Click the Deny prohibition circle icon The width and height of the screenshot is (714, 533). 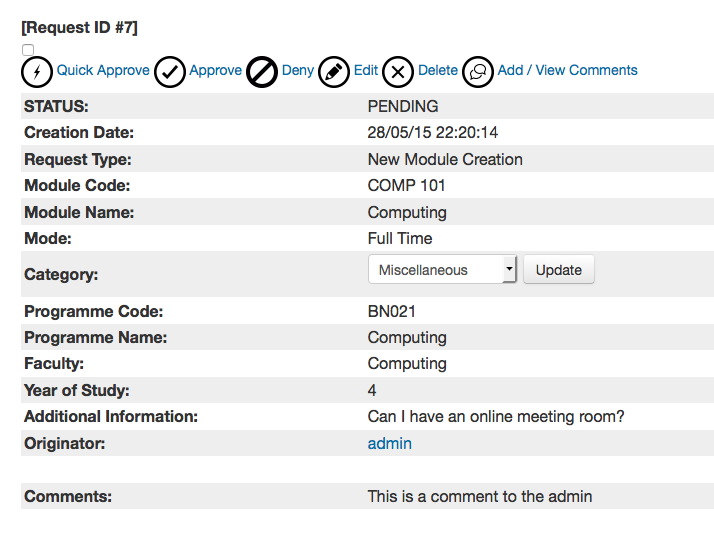click(262, 72)
